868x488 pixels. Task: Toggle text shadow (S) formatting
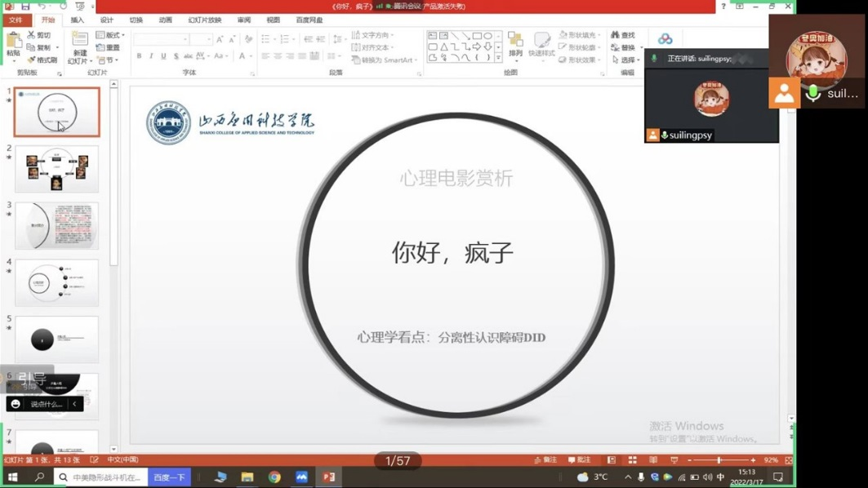click(176, 55)
